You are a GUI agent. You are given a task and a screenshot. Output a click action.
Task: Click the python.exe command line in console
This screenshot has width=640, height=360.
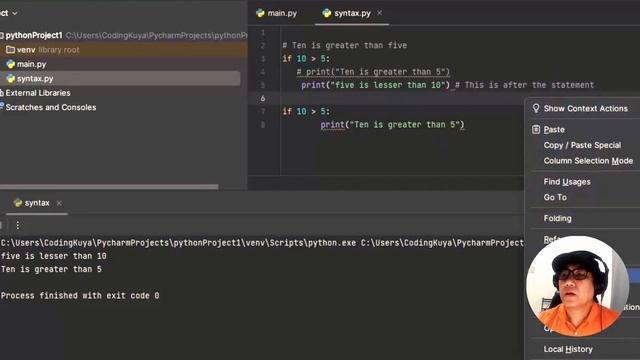point(262,243)
